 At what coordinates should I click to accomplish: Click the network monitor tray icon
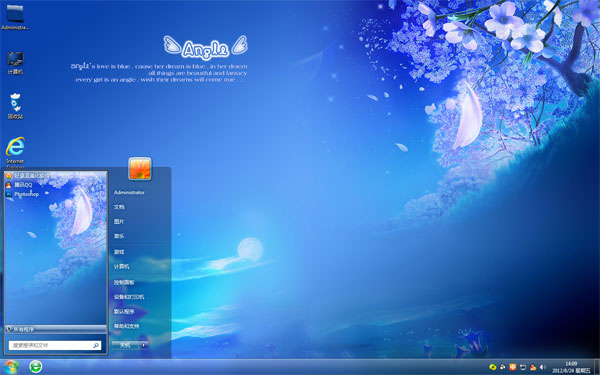click(x=523, y=367)
